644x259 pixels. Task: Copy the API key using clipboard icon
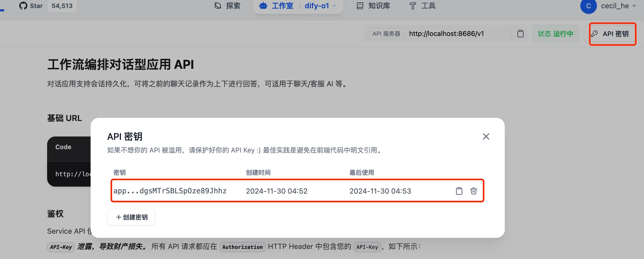pos(459,191)
